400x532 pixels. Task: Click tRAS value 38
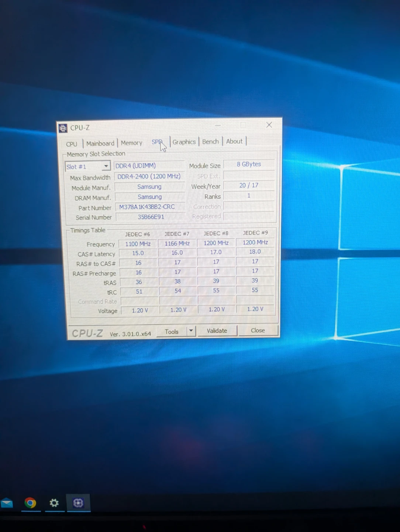[x=177, y=281]
